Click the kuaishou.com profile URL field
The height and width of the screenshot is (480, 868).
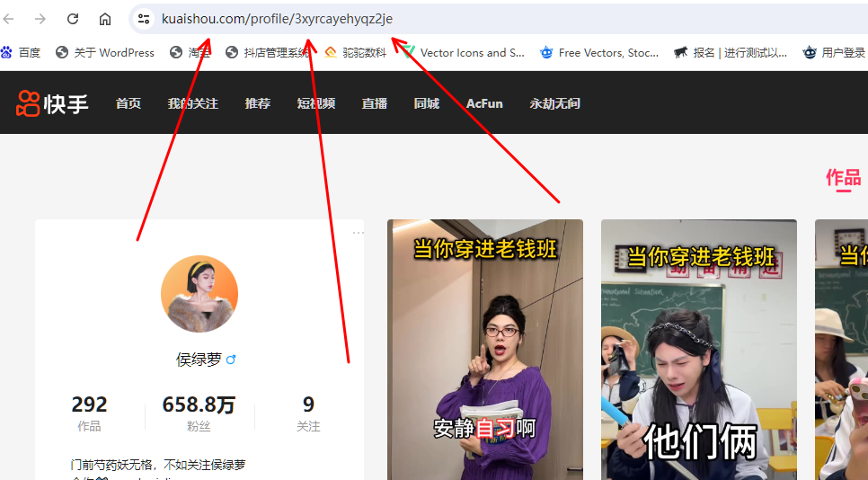pos(498,19)
